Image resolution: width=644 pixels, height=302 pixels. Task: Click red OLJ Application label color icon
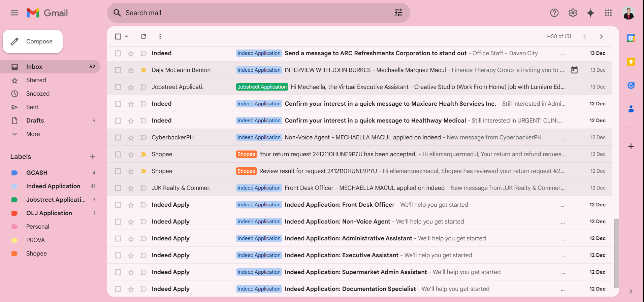pyautogui.click(x=14, y=213)
